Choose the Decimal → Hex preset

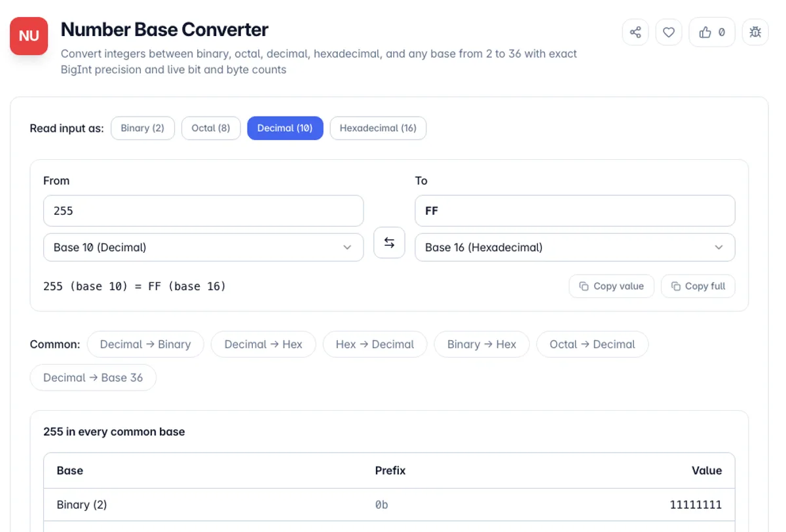pyautogui.click(x=263, y=344)
